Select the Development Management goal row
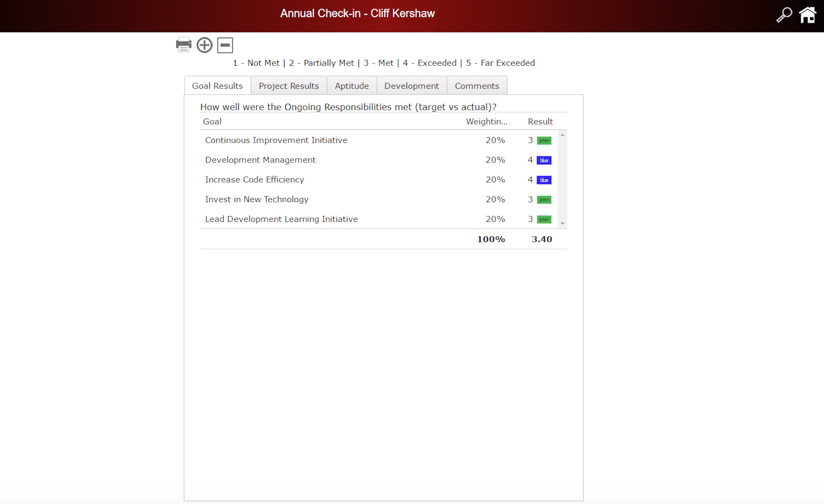Screen dimensions: 824x504 coord(260,160)
